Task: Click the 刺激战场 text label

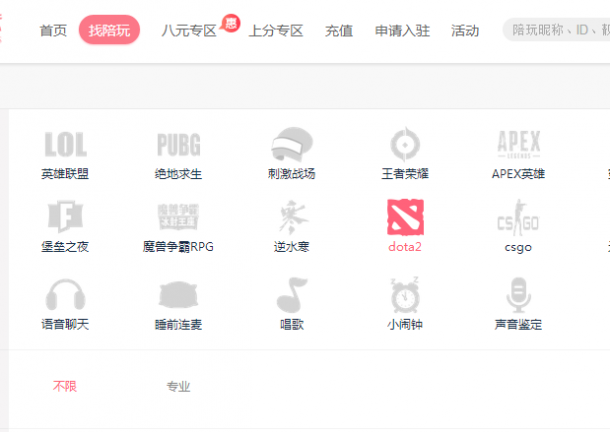Action: coord(292,174)
